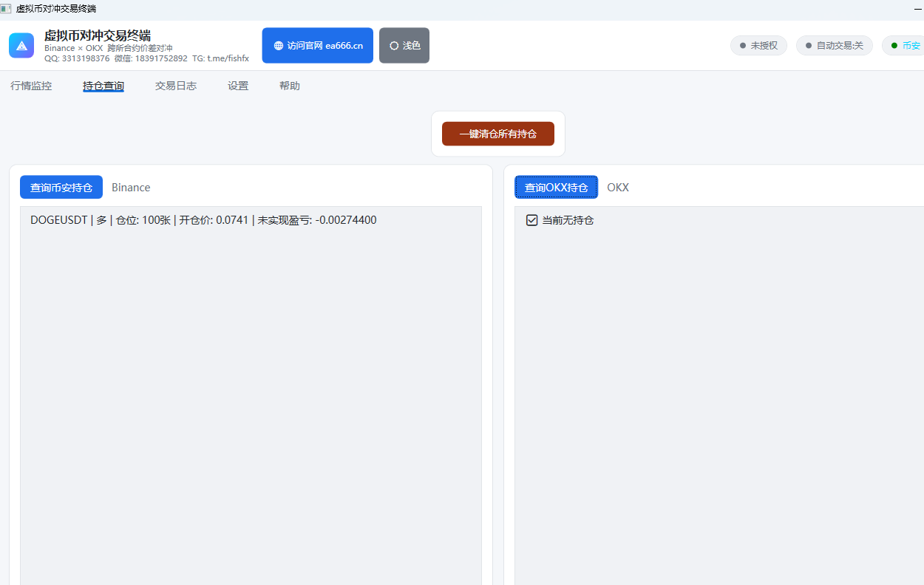This screenshot has height=585, width=924.
Task: Click 一键清仓所有持仓 button
Action: pos(498,134)
